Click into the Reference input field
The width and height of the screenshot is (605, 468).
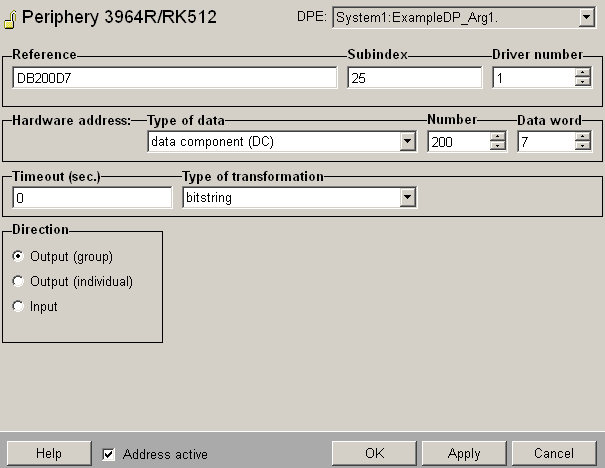click(x=175, y=78)
